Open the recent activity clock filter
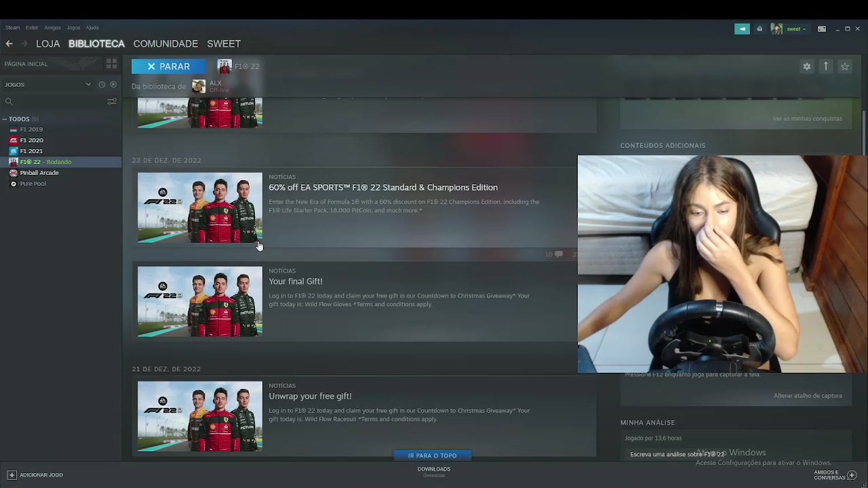The height and width of the screenshot is (488, 868). click(102, 84)
